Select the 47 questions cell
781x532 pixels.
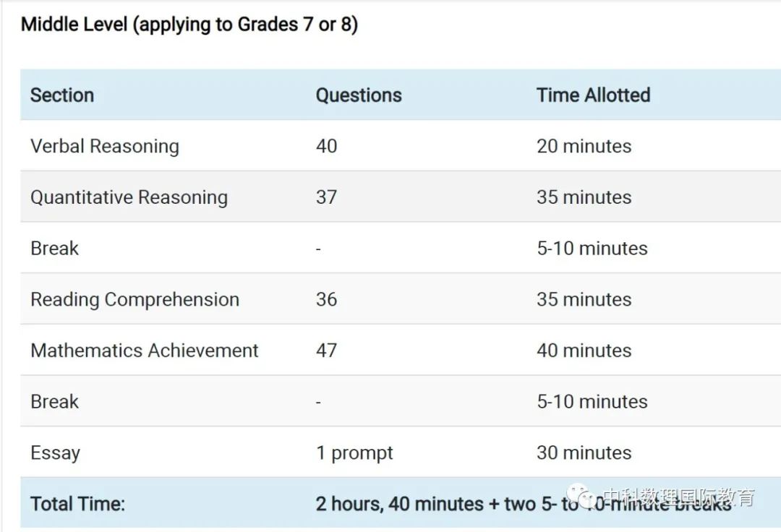point(326,351)
